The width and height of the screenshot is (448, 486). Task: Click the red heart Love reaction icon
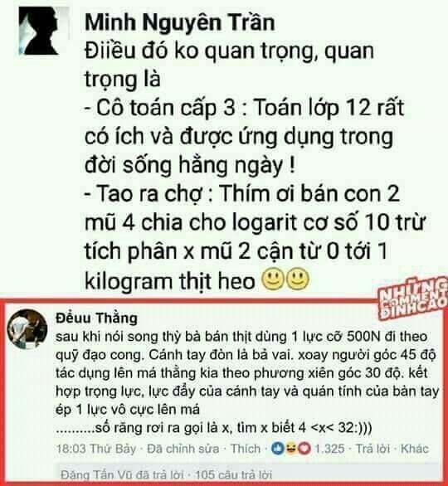(x=304, y=448)
